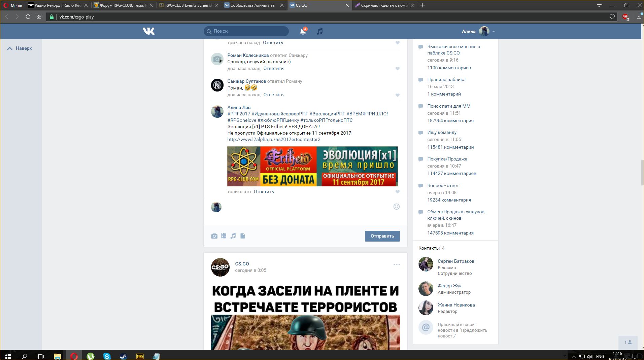Click the Отправить button
The image size is (644, 360).
382,236
